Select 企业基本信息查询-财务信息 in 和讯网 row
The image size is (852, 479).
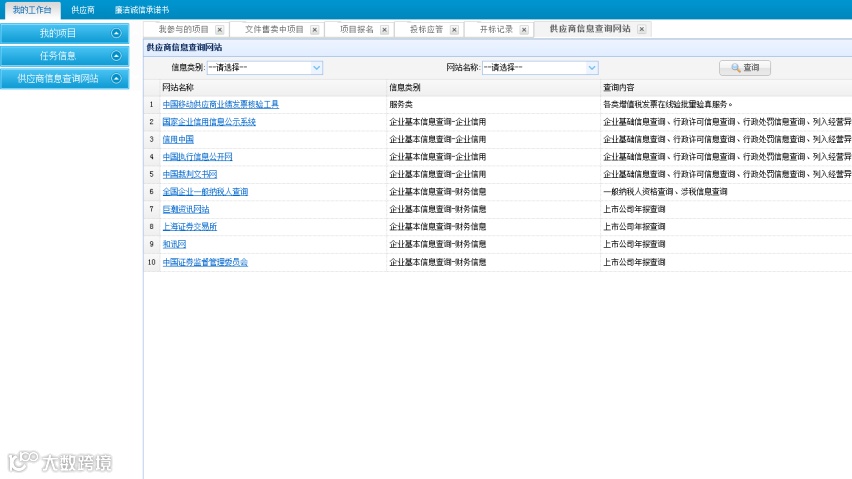pyautogui.click(x=493, y=244)
